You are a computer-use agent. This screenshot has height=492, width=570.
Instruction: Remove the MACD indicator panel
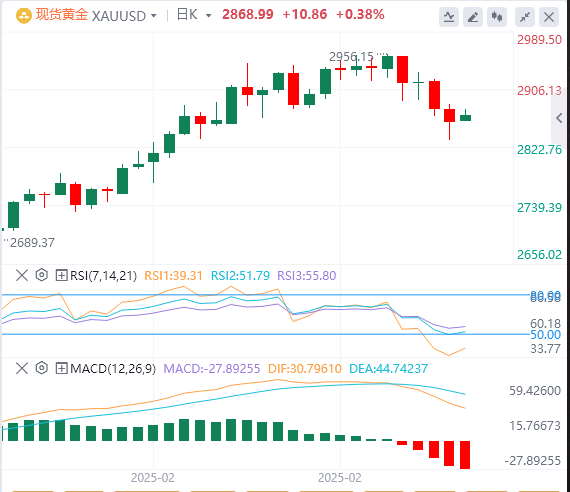22,368
